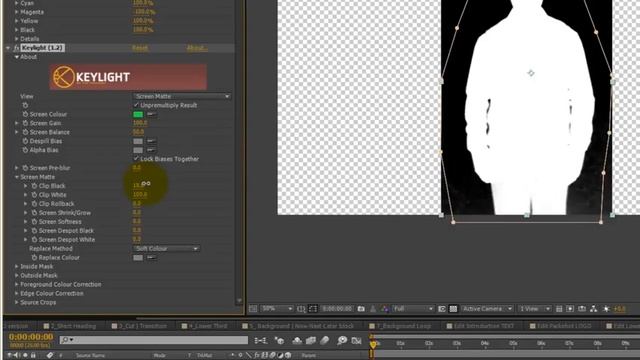Toggle the draft 3D icon in timeline
This screenshot has width=640, height=360.
279,340
